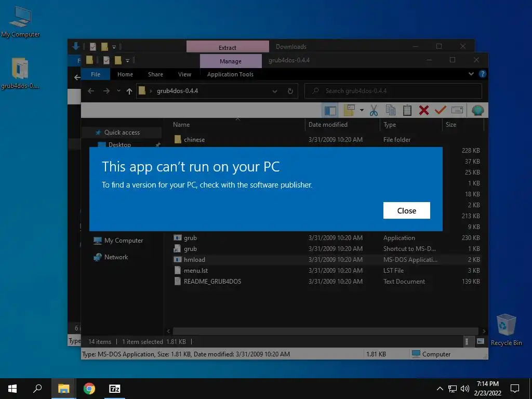Screen dimensions: 532x399
Task: Go up one folder level
Action: tap(129, 91)
